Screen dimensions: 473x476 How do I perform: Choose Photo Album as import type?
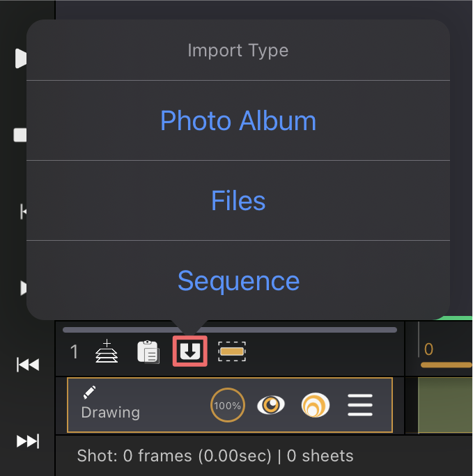click(238, 120)
